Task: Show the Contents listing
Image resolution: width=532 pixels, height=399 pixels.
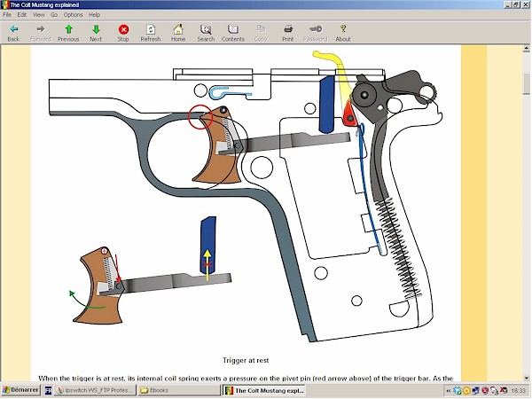Action: [x=233, y=34]
